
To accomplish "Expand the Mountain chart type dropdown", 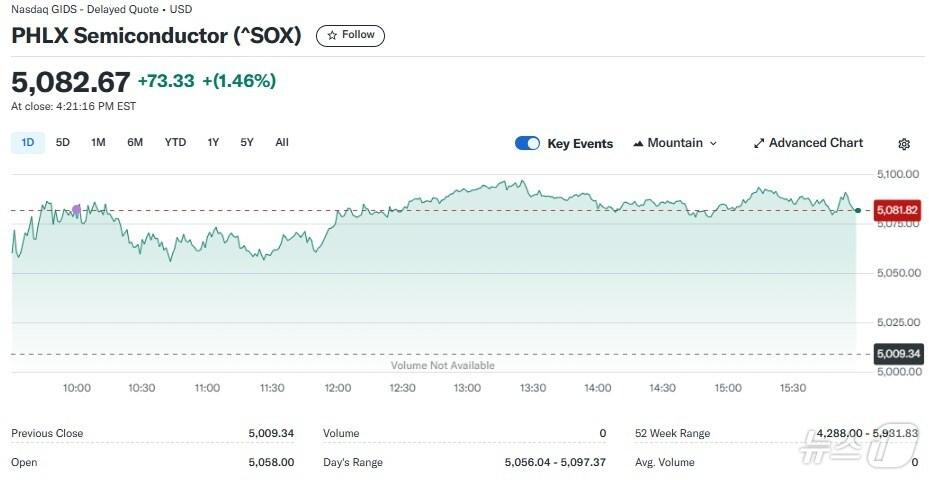I will (713, 143).
